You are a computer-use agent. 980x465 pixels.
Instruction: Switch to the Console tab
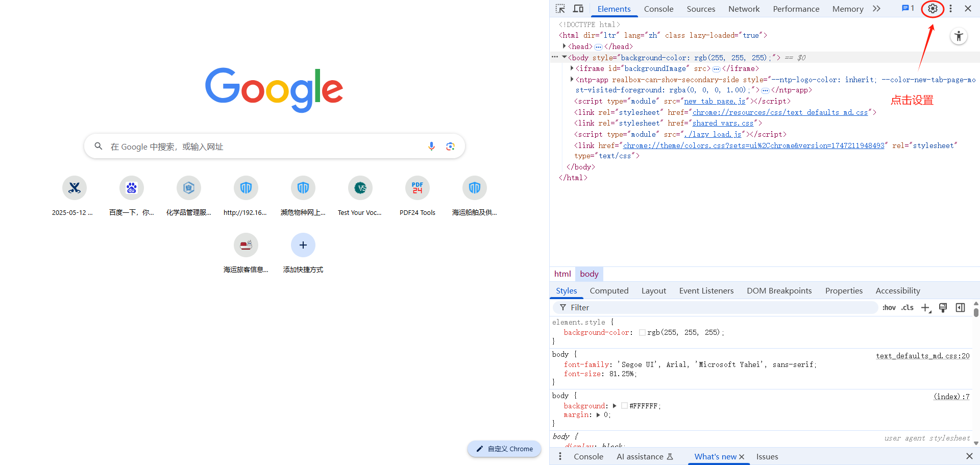click(x=658, y=9)
